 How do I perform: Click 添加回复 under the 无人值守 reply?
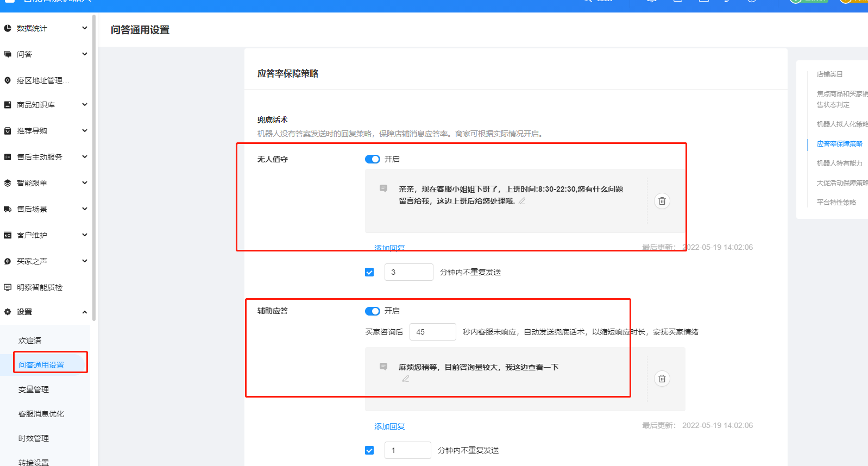[389, 248]
